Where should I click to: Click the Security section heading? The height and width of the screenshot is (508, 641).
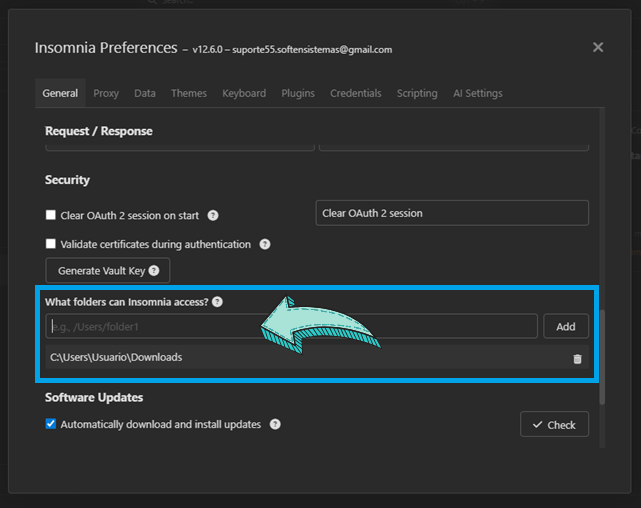(67, 180)
